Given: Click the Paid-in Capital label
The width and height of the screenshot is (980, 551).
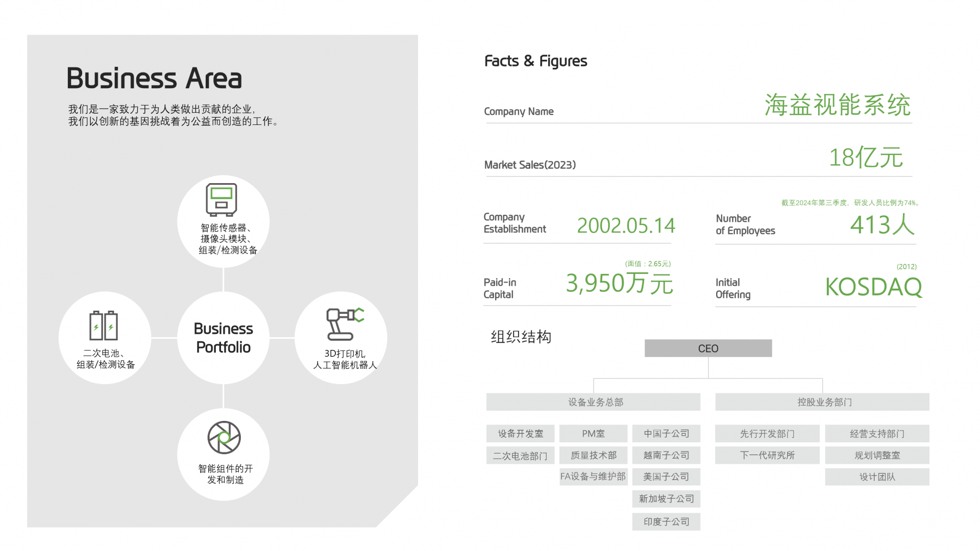Looking at the screenshot, I should pos(500,288).
